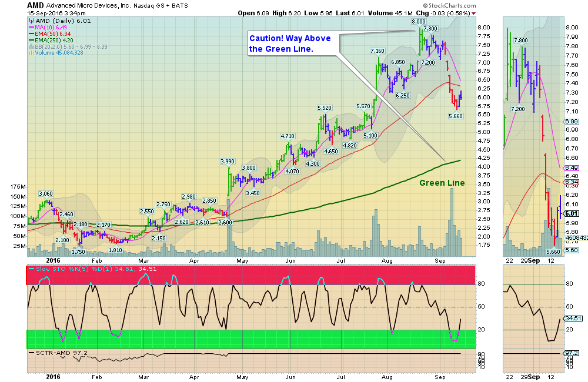Click the 'Last 6.01' header value

coord(350,13)
